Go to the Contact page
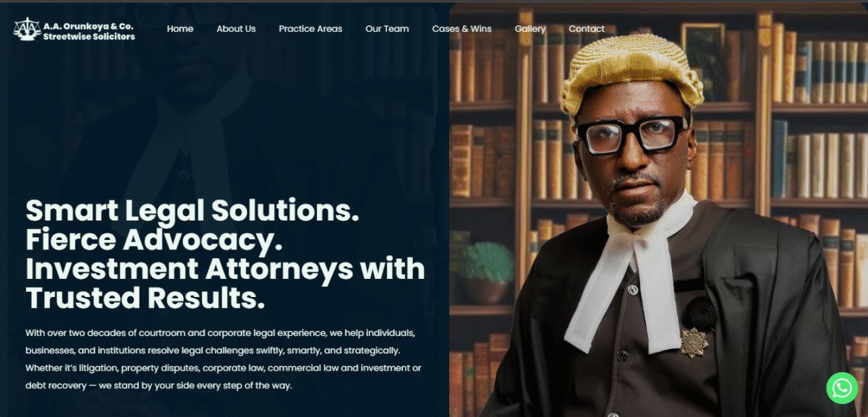 (587, 29)
